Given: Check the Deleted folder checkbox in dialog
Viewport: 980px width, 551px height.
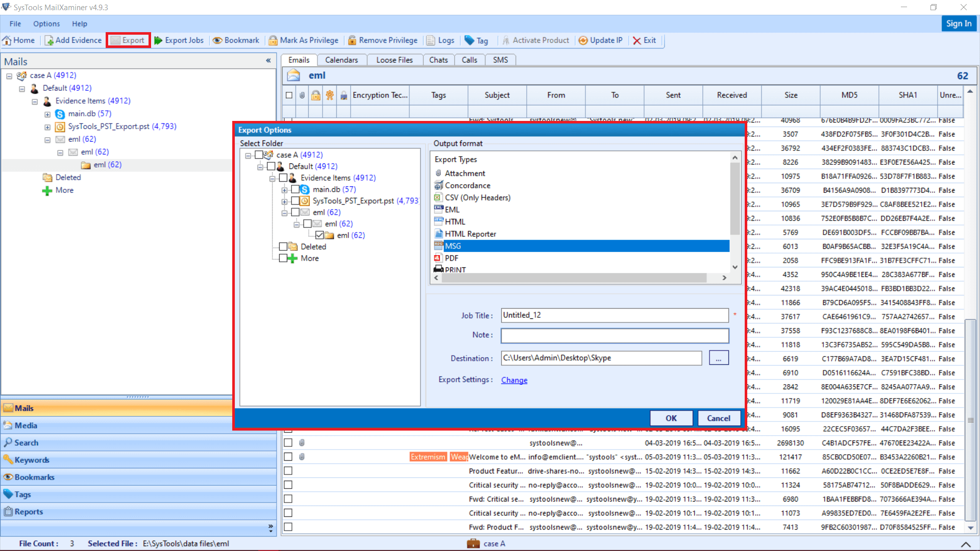Looking at the screenshot, I should coord(283,246).
